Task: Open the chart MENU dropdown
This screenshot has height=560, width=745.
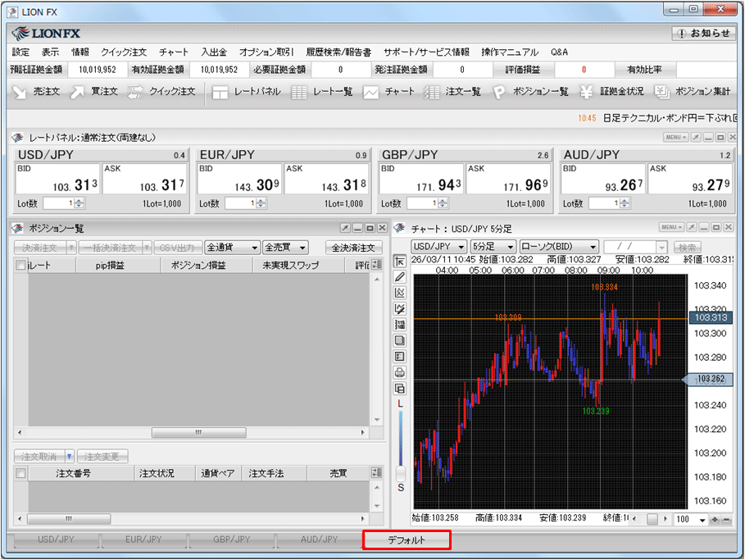Action: pyautogui.click(x=671, y=227)
